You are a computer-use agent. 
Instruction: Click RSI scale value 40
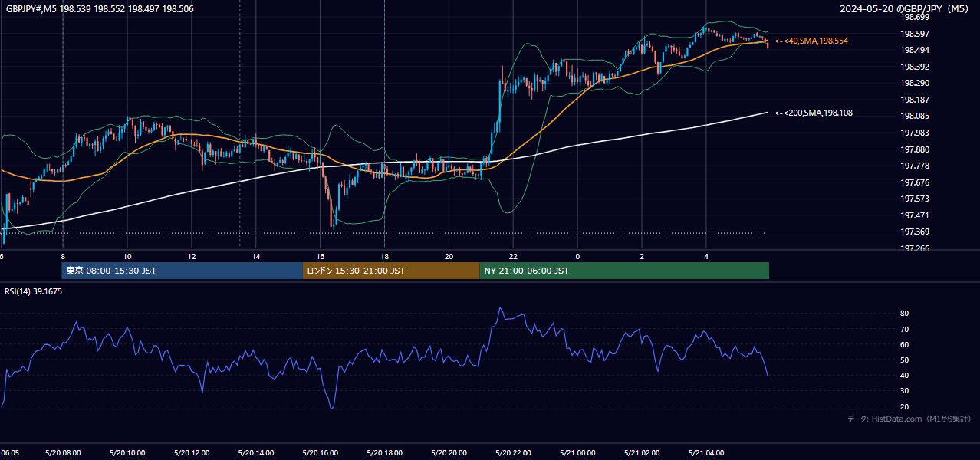(x=904, y=375)
